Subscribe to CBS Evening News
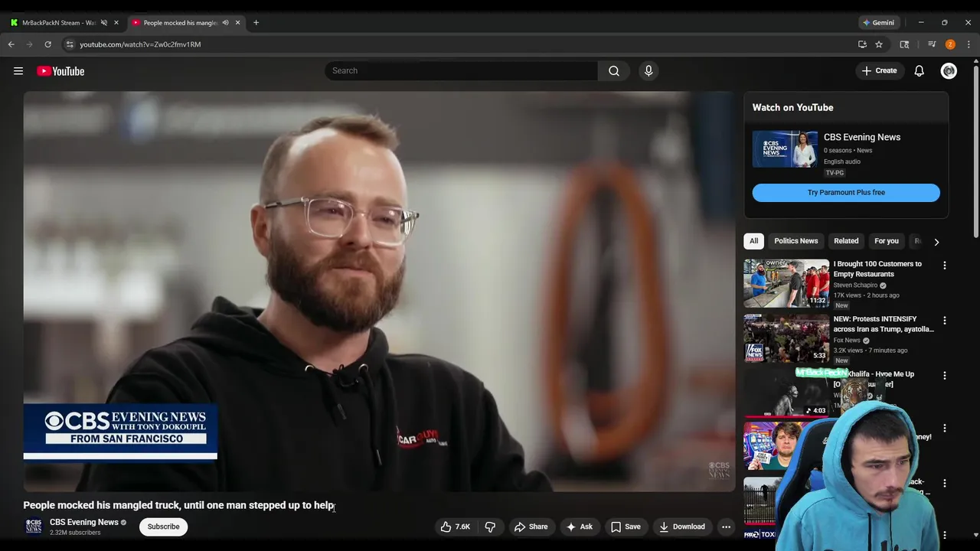Screen dimensions: 980x551 (163, 527)
